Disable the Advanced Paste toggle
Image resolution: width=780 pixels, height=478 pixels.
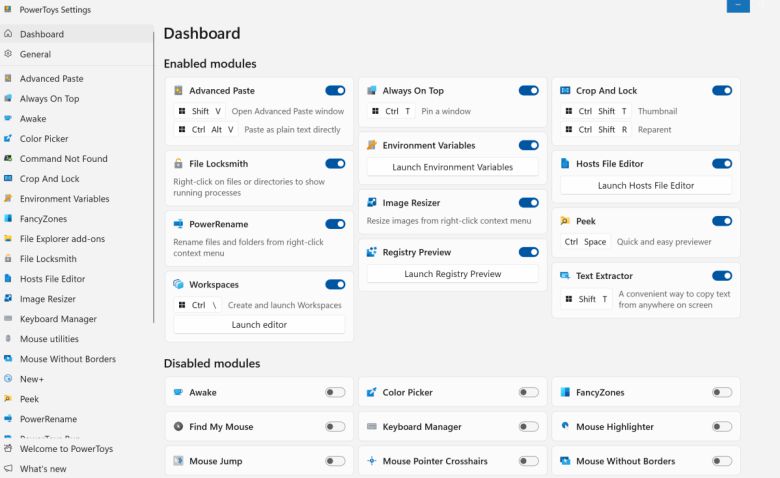(335, 91)
